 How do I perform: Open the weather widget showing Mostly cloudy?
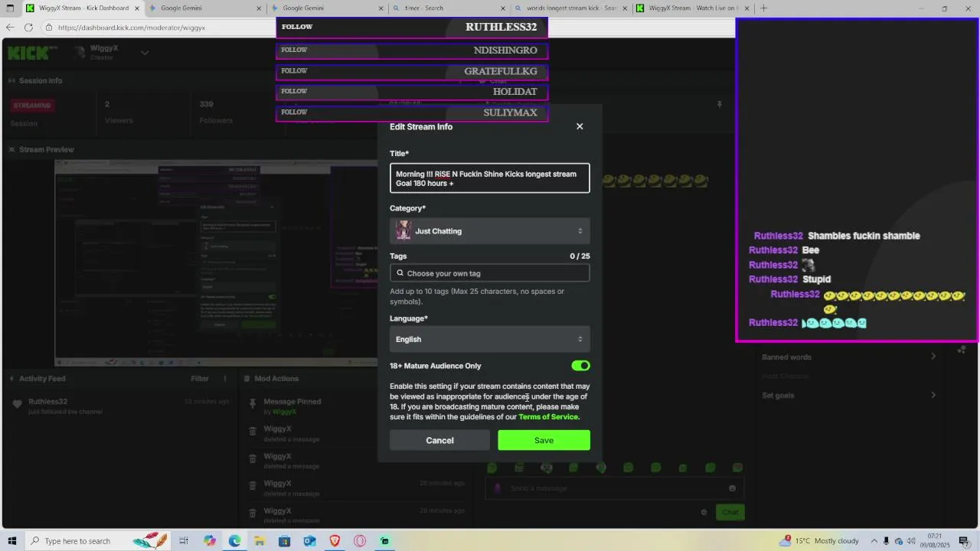(820, 541)
